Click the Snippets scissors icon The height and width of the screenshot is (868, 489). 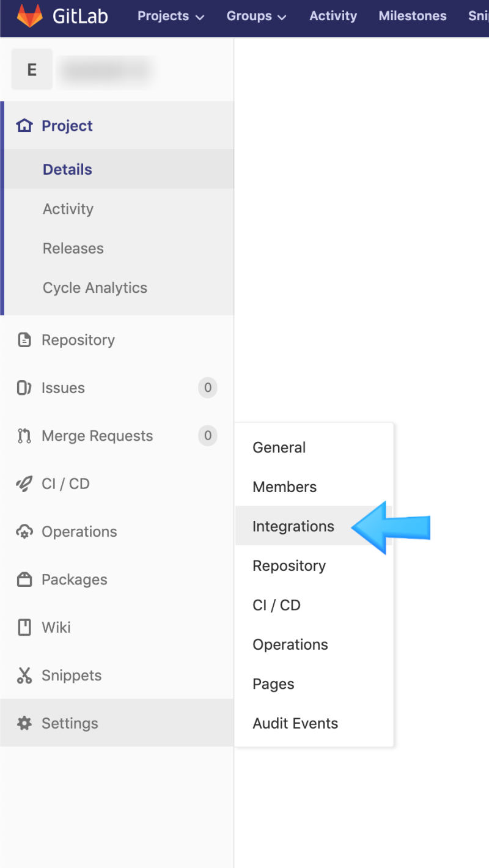24,675
